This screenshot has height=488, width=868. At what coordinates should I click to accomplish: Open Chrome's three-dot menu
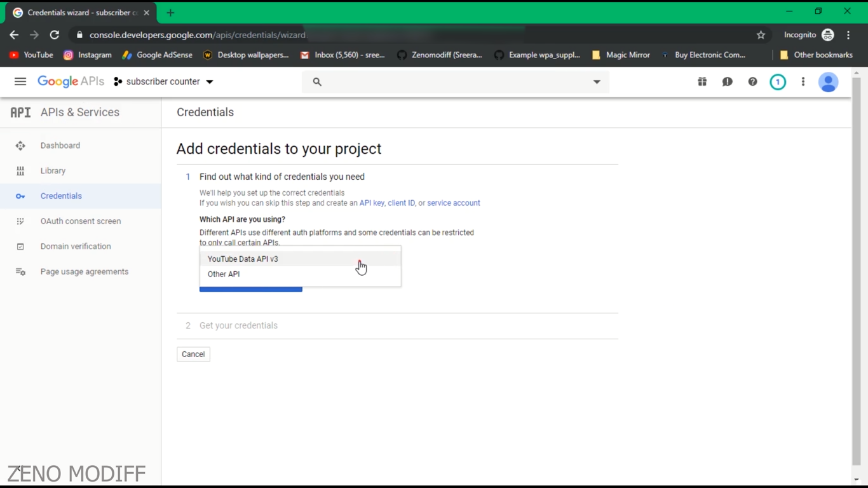point(848,35)
